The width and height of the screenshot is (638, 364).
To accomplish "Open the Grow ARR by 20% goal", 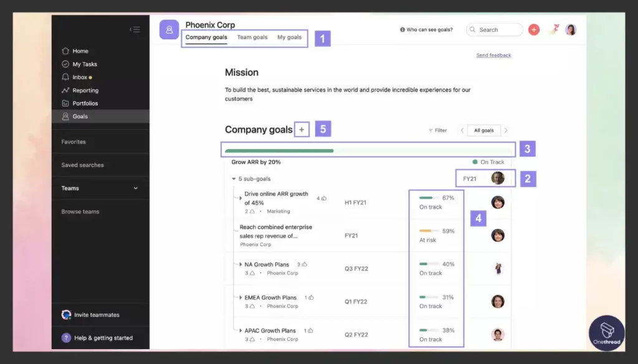I will coord(256,162).
